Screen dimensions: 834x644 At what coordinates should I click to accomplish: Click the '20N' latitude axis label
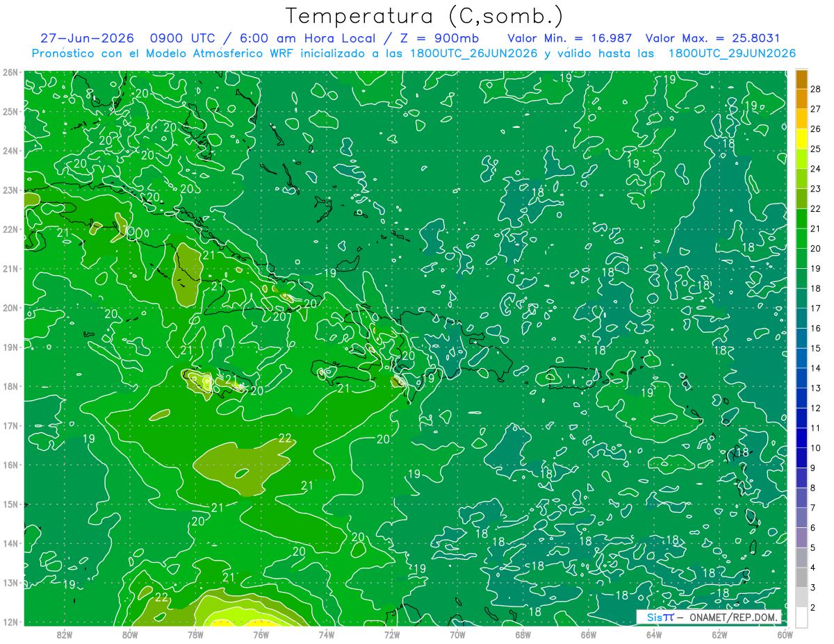tap(10, 308)
